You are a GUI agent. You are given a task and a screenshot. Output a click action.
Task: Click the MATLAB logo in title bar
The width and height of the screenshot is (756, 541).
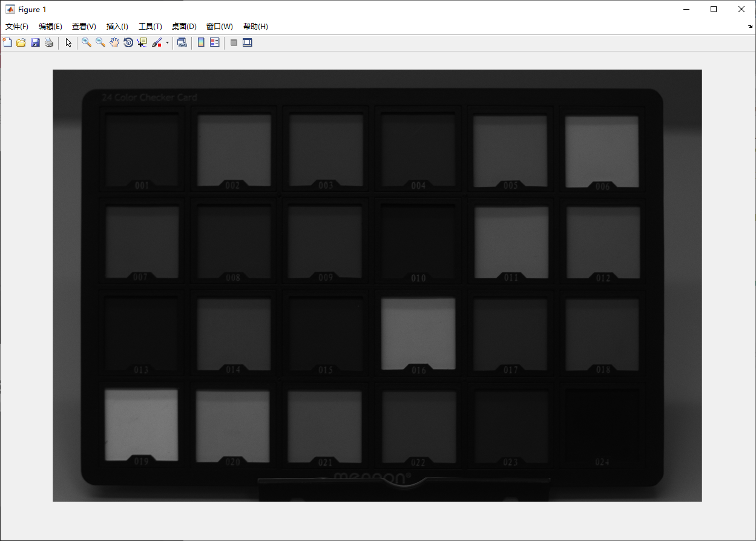[10, 9]
